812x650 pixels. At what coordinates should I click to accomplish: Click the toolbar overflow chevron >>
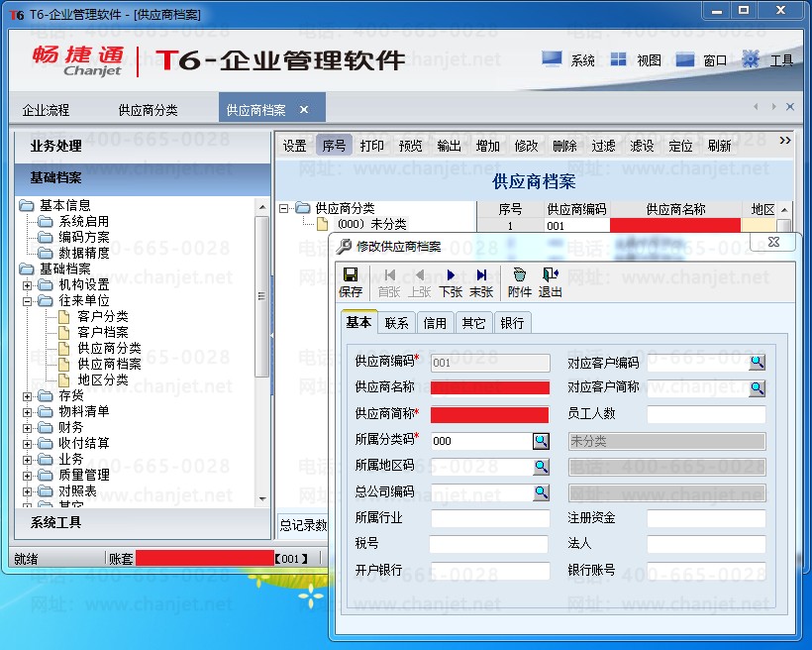tap(785, 141)
